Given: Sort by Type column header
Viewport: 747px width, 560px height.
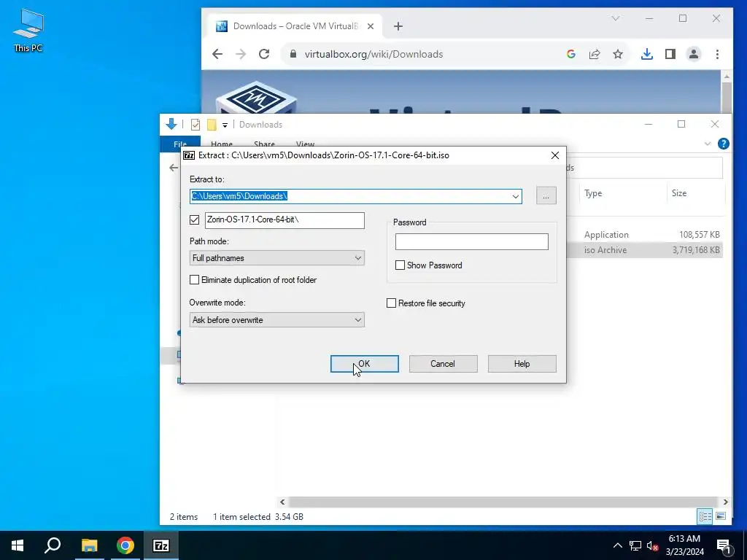Looking at the screenshot, I should pyautogui.click(x=593, y=193).
